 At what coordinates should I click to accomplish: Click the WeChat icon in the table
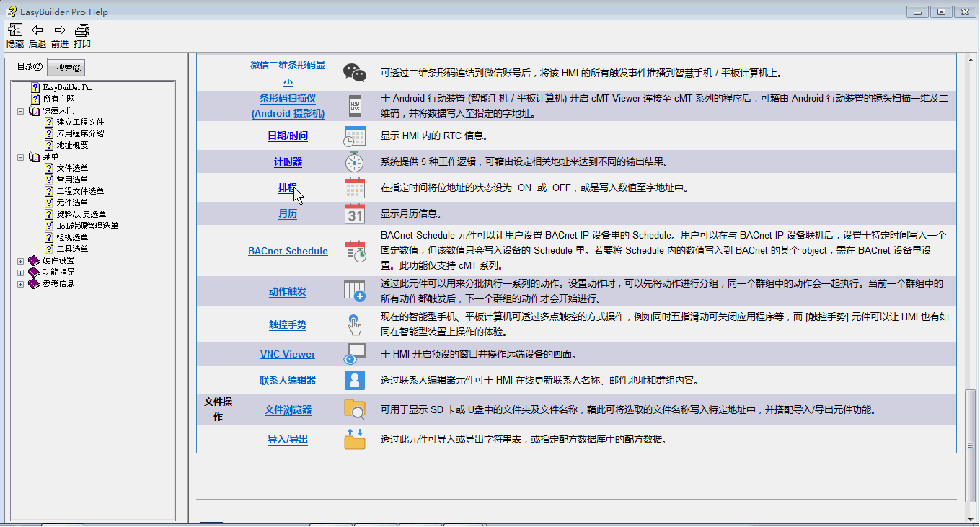point(355,72)
